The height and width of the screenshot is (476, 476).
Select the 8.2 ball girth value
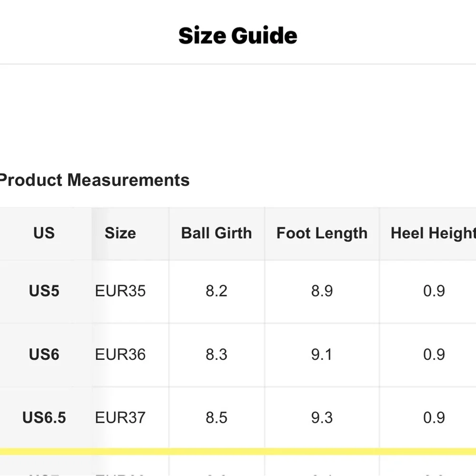coord(217,291)
